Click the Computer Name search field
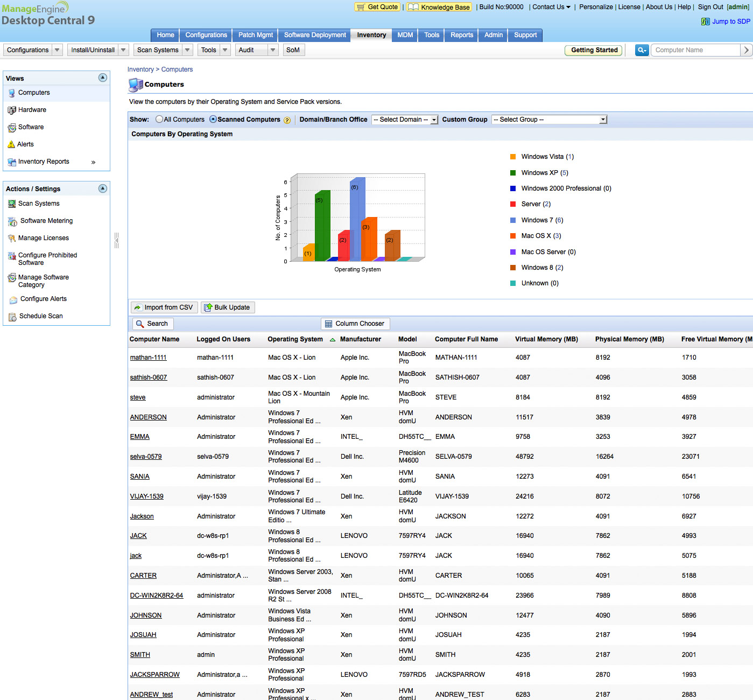This screenshot has width=753, height=700. click(695, 50)
